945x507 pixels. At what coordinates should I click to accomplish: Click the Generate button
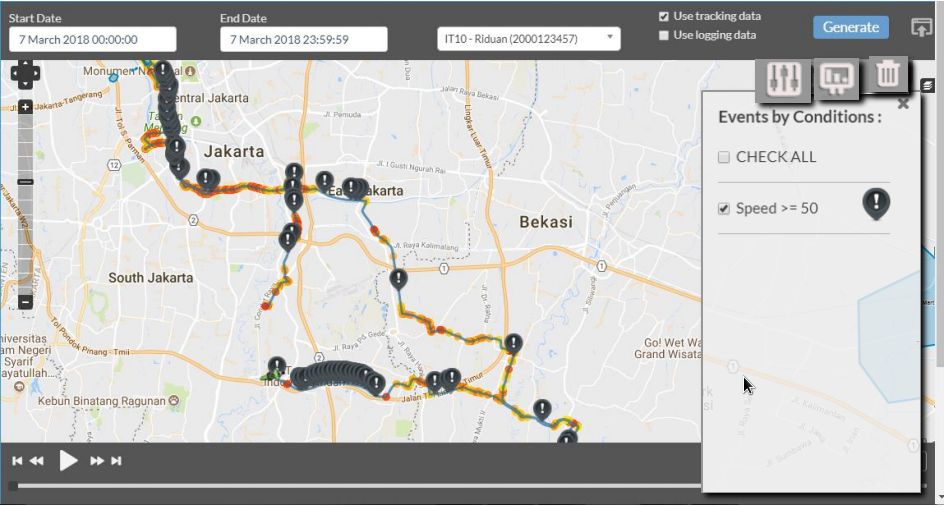coord(850,27)
